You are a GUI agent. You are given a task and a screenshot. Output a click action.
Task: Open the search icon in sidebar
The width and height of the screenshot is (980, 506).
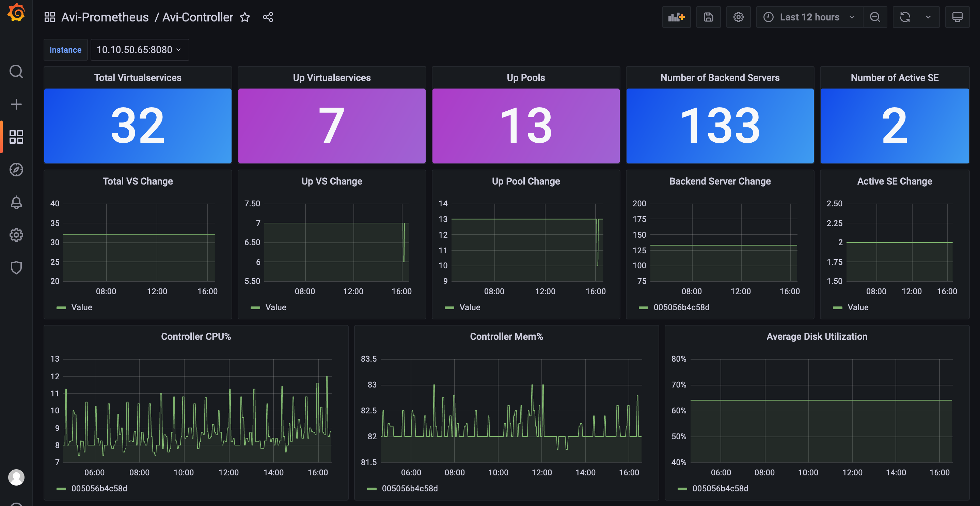pos(16,71)
